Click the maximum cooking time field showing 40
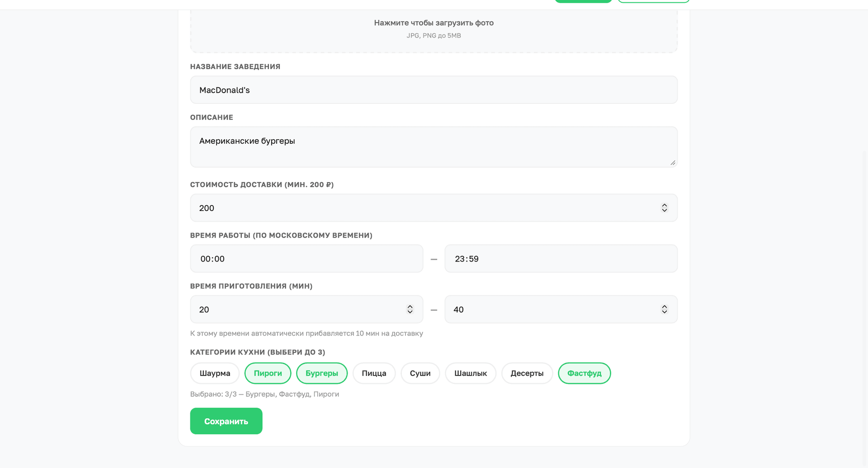Viewport: 868px width, 468px height. pos(561,309)
